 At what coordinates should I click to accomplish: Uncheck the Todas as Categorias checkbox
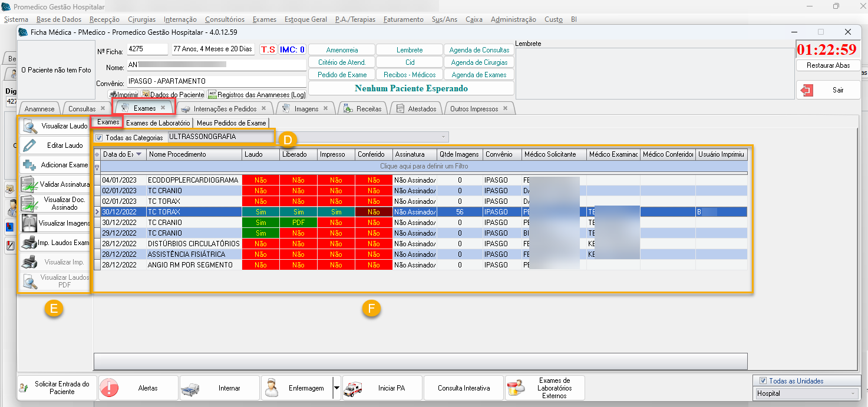tap(99, 137)
